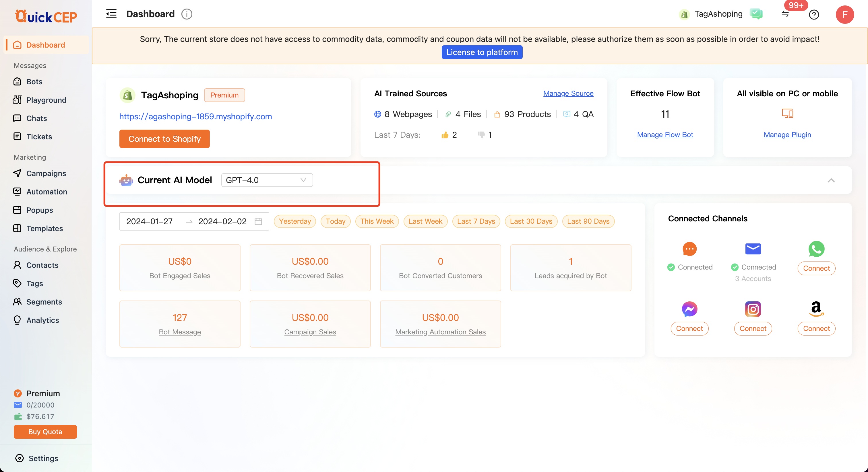868x472 pixels.
Task: Collapse the AI Model panel with chevron
Action: tap(831, 180)
